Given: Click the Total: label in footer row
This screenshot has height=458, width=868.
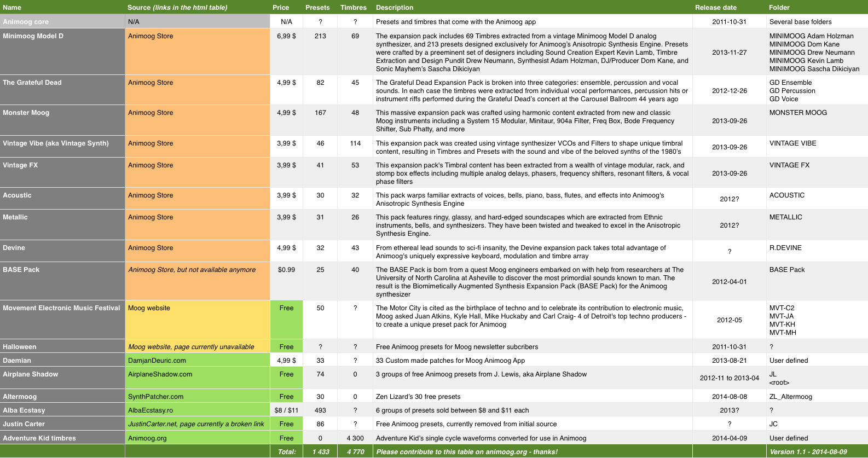Looking at the screenshot, I should pyautogui.click(x=287, y=452).
